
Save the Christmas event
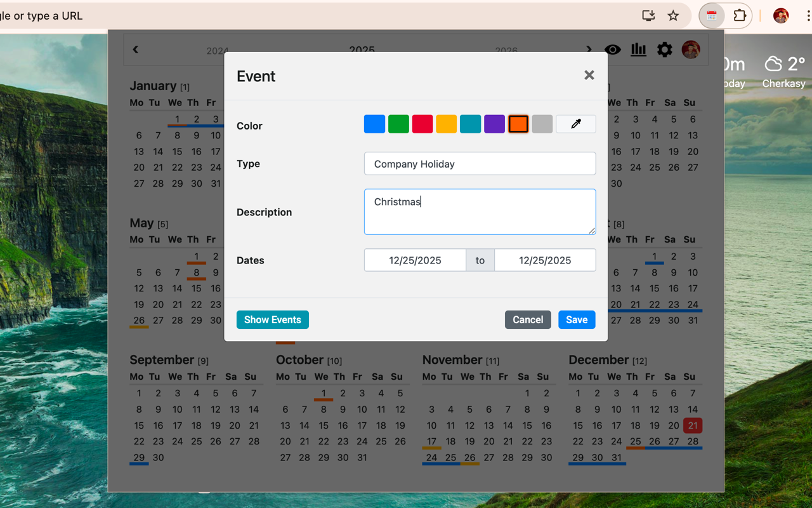coord(577,319)
